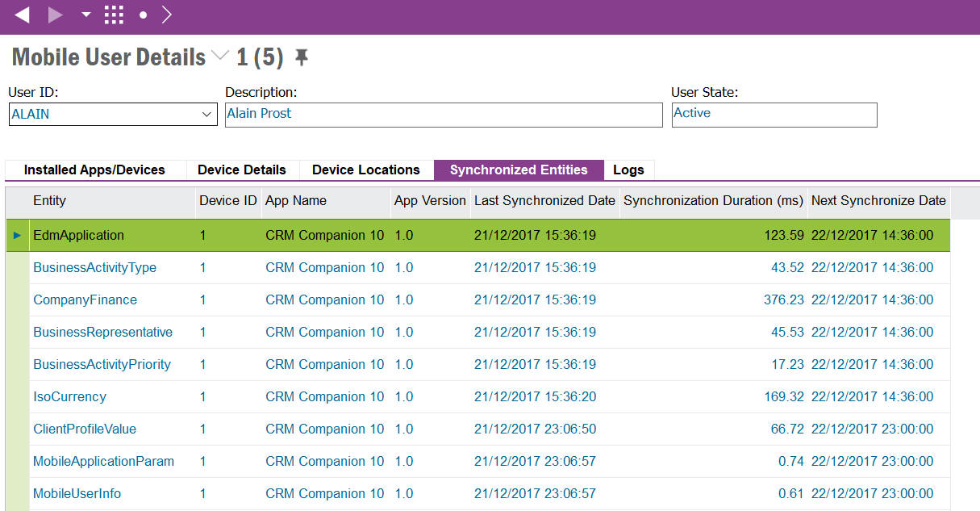Pin the Mobile User Details page

302,57
